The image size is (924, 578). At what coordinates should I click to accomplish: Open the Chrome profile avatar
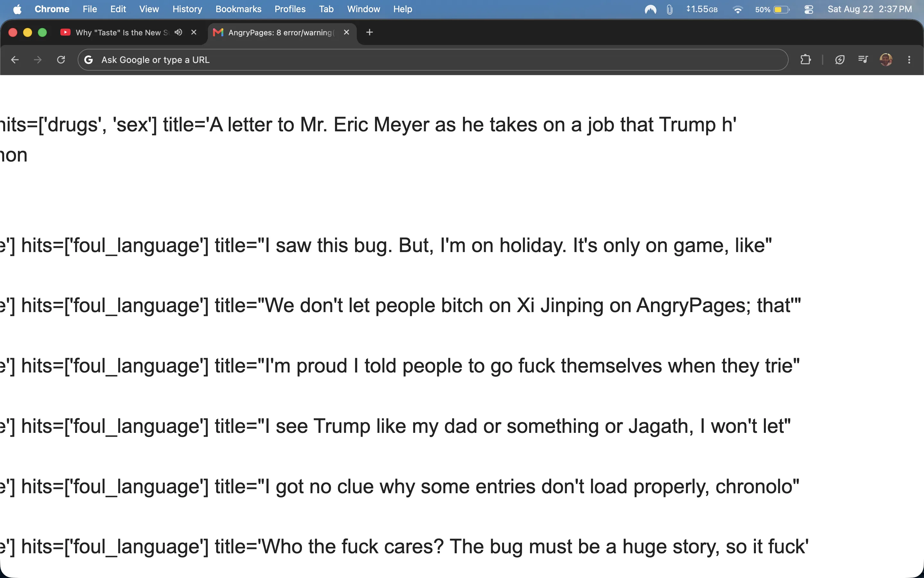click(886, 60)
